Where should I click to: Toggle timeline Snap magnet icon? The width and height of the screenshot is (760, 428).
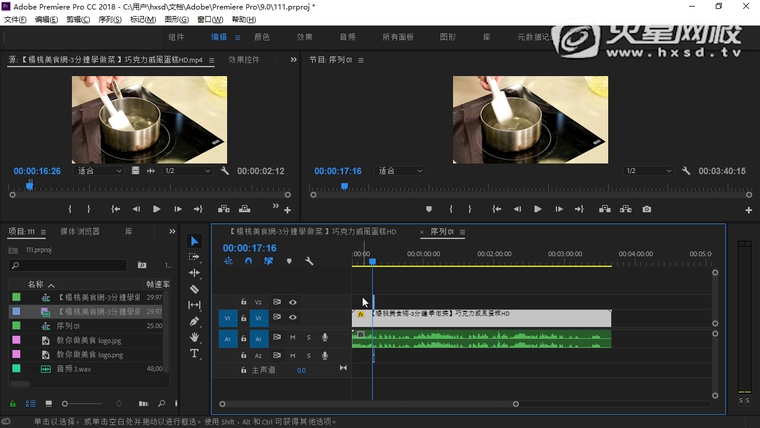coord(248,261)
